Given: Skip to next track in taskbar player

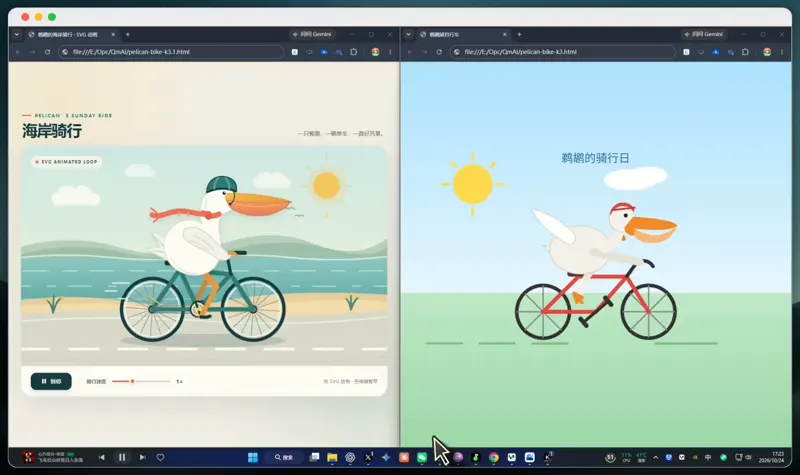Looking at the screenshot, I should 142,457.
